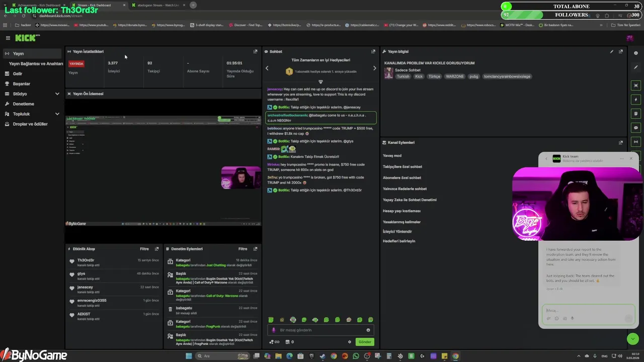
Task: Show previous gift leaderboard with left arrow
Action: (x=267, y=68)
